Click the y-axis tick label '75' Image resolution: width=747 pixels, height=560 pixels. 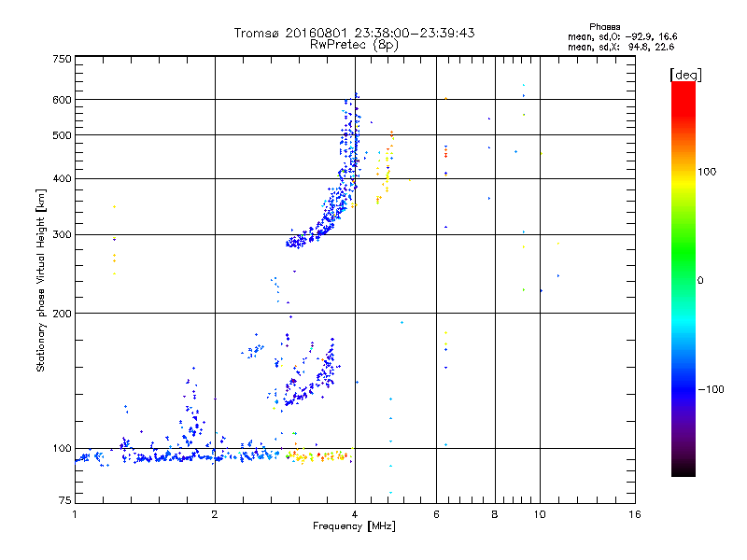(x=65, y=500)
